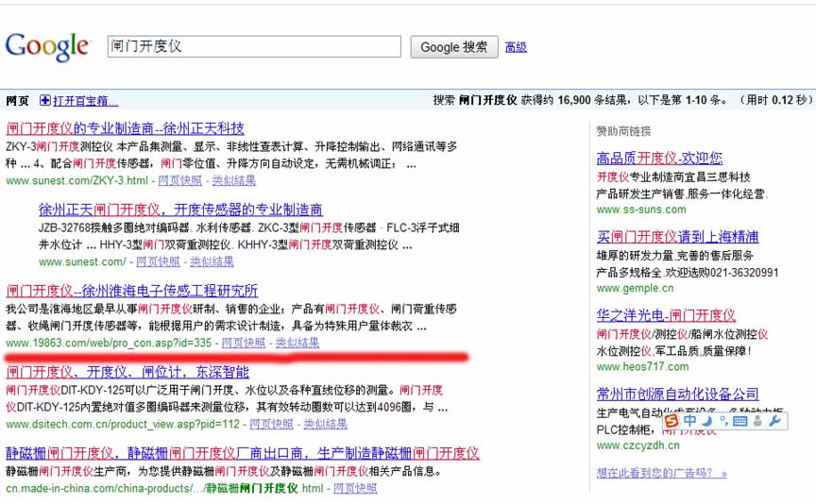Screen dimensions: 816x504
Task: Open the wrench settings icon on IME bar
Action: click(774, 420)
